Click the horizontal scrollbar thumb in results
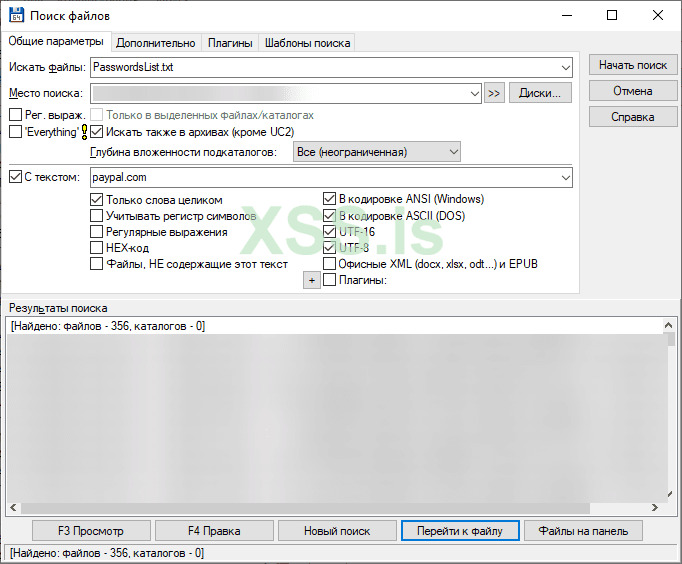The image size is (682, 564). (x=305, y=508)
